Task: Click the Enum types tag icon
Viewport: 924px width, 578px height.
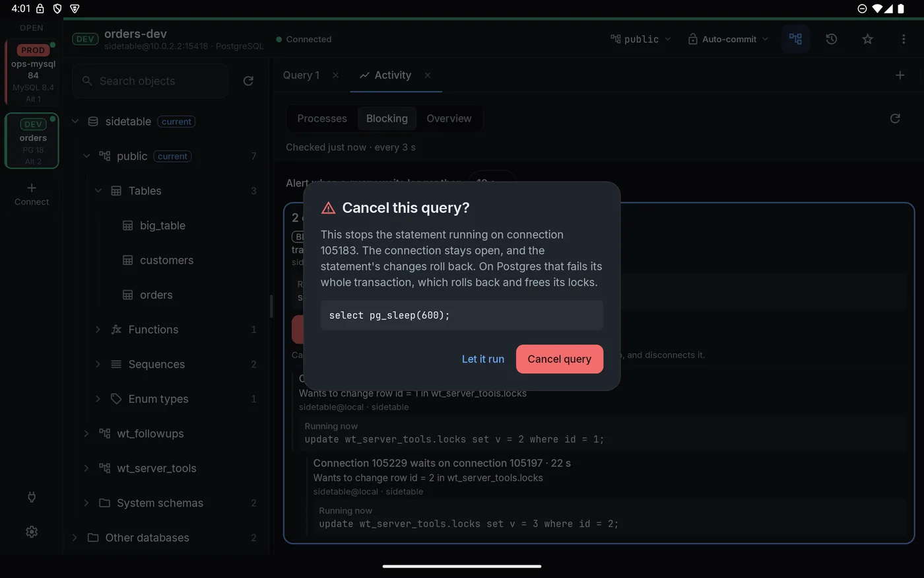Action: (116, 399)
